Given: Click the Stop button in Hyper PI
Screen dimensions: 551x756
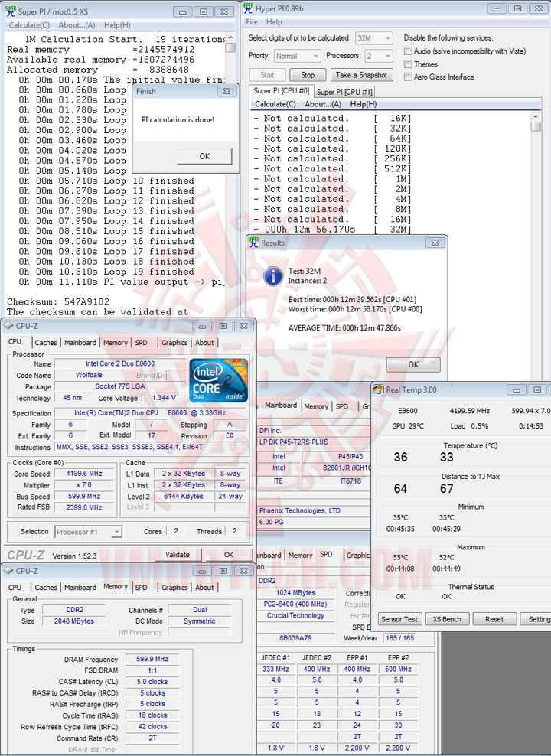Looking at the screenshot, I should click(308, 75).
